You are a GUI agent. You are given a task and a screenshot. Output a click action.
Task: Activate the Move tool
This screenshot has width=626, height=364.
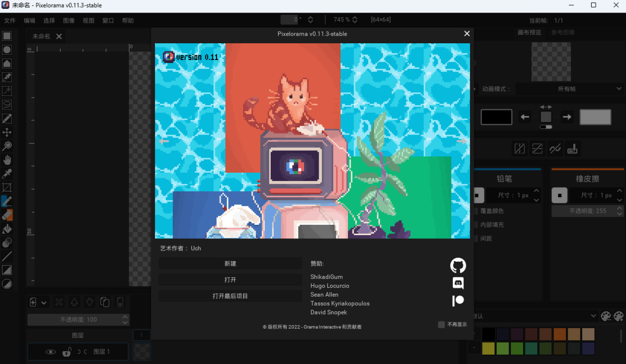click(6, 132)
